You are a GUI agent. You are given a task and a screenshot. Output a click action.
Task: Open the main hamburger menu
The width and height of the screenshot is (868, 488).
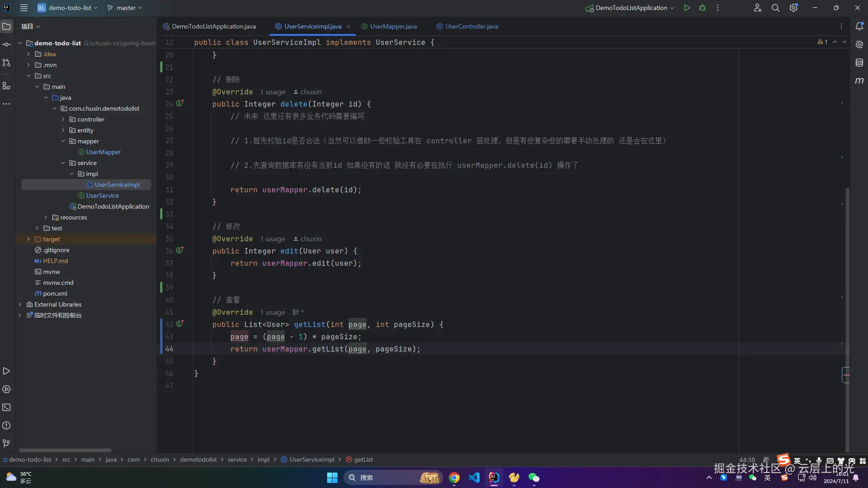pyautogui.click(x=24, y=8)
